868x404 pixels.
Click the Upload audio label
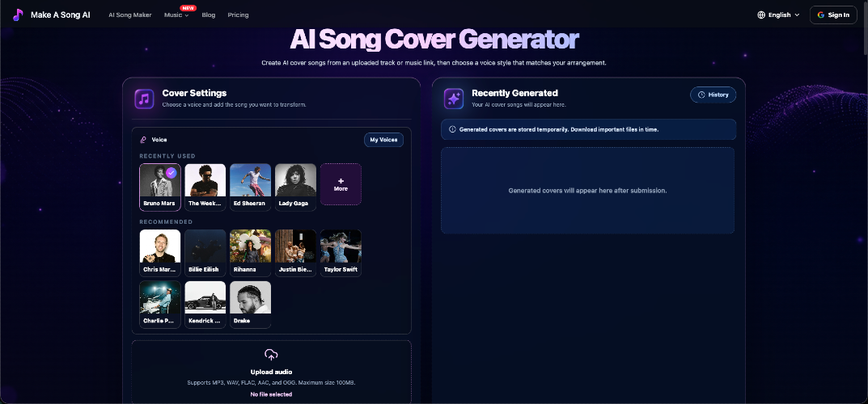[x=271, y=372]
